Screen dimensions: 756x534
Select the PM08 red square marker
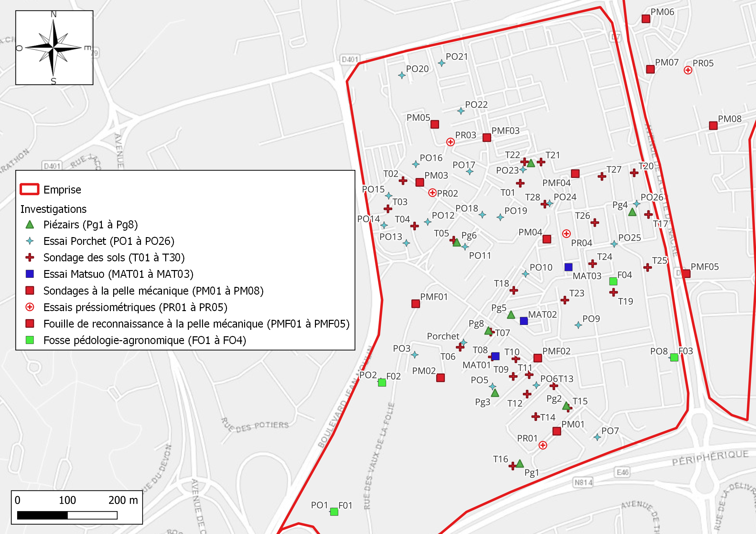(x=713, y=126)
